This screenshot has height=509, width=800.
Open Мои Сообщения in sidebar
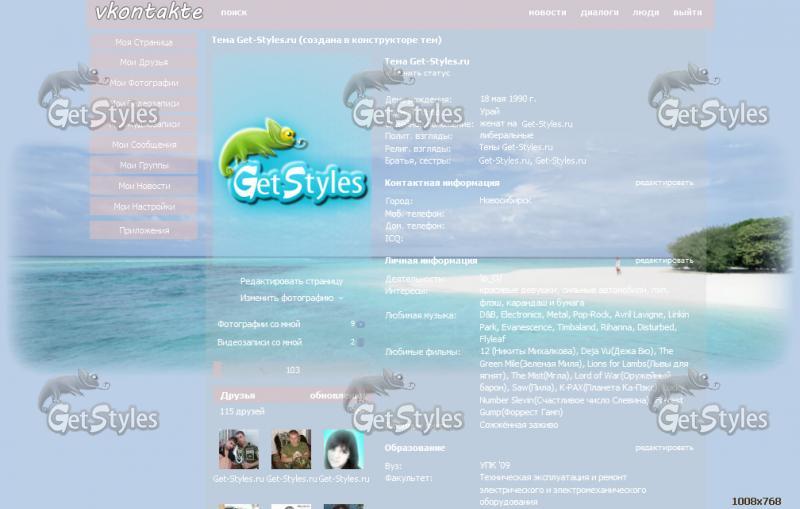144,145
